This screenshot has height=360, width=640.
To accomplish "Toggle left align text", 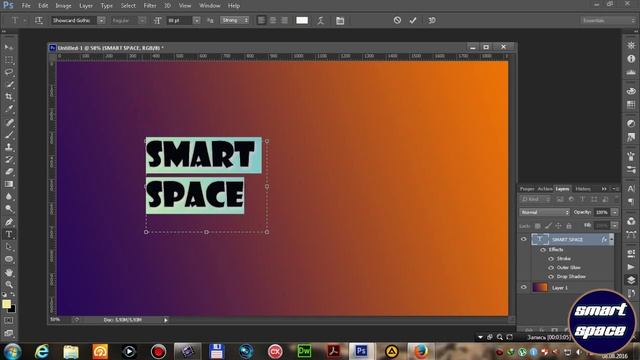I will [x=262, y=20].
